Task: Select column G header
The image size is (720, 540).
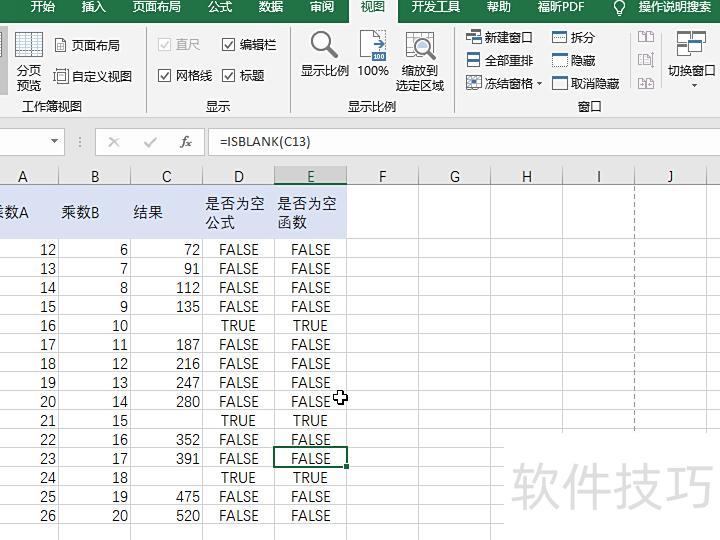Action: click(x=455, y=176)
